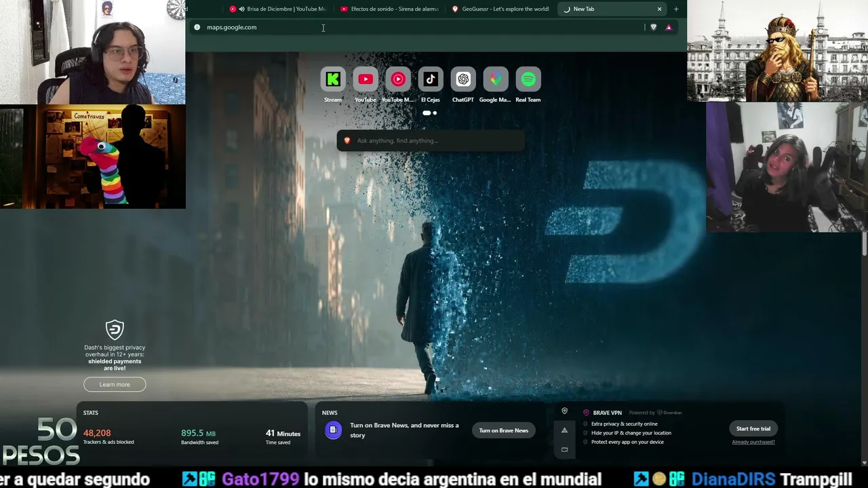Open a new tab with plus button

[x=676, y=9]
